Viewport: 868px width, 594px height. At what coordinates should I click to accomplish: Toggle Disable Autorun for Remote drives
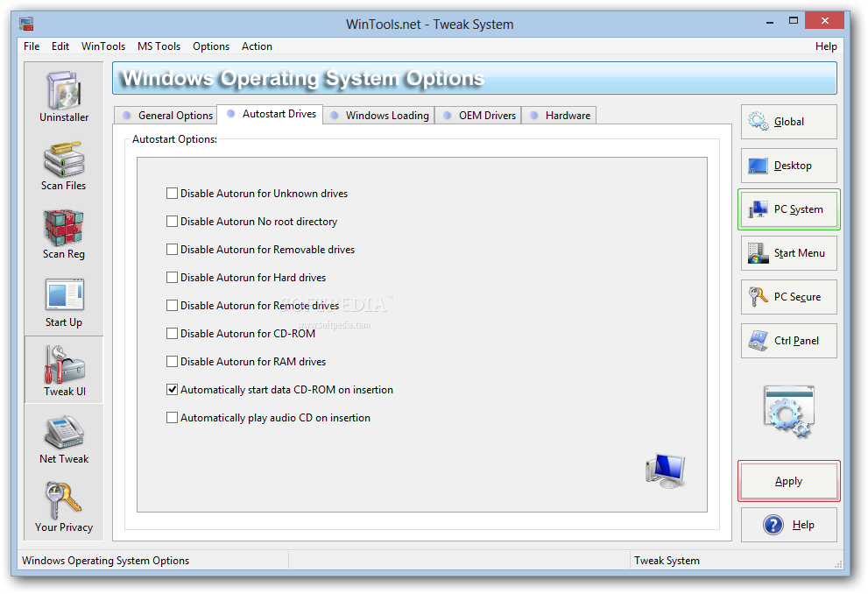[x=173, y=306]
